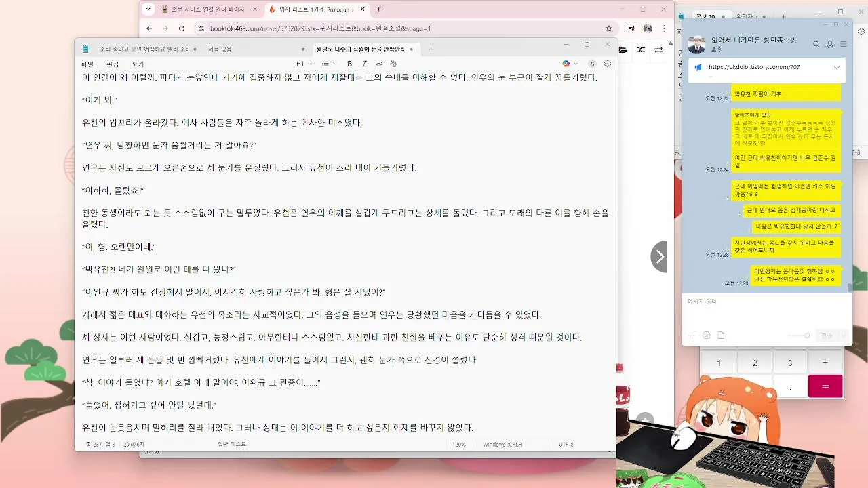
Task: Open a new Chrome tab
Action: pyautogui.click(x=378, y=9)
